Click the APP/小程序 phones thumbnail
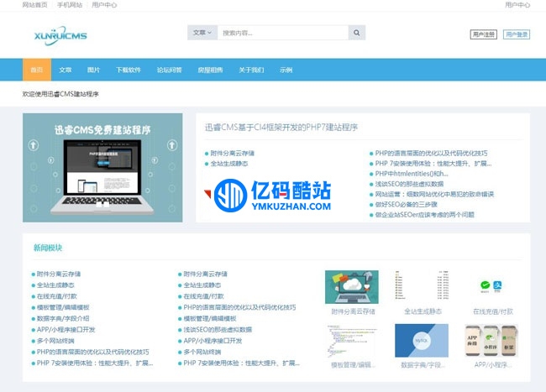This screenshot has width=546, height=392. [491, 341]
